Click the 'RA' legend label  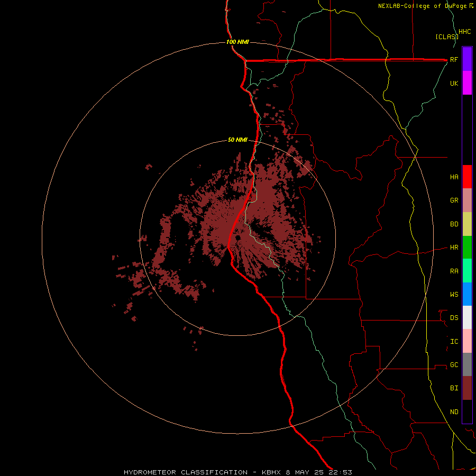[454, 271]
